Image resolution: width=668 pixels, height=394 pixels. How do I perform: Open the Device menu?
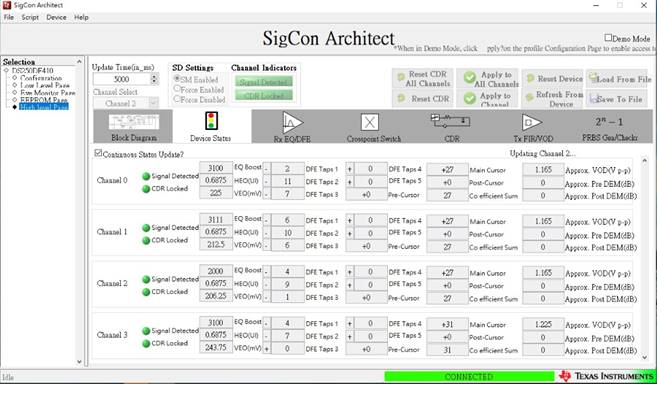coord(56,17)
